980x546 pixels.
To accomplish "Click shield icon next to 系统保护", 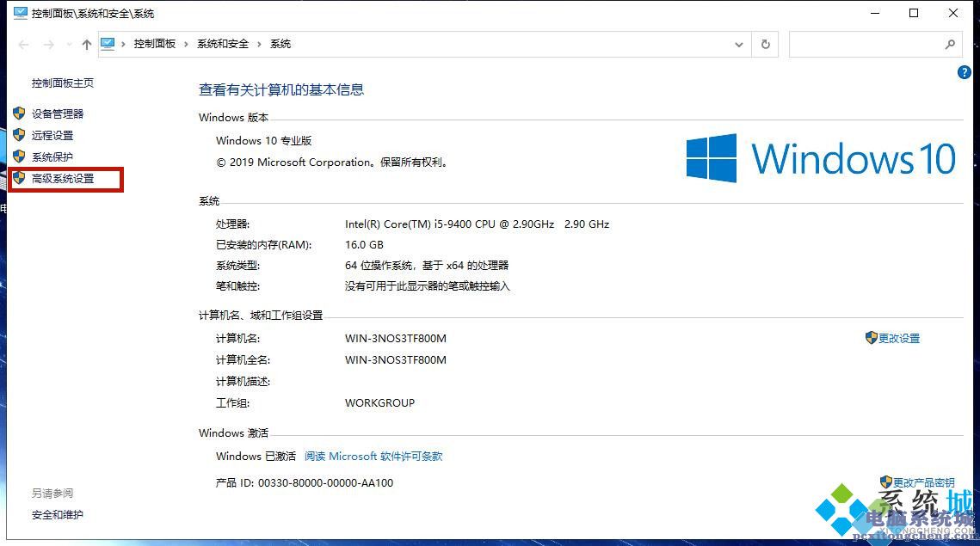I will [x=19, y=156].
